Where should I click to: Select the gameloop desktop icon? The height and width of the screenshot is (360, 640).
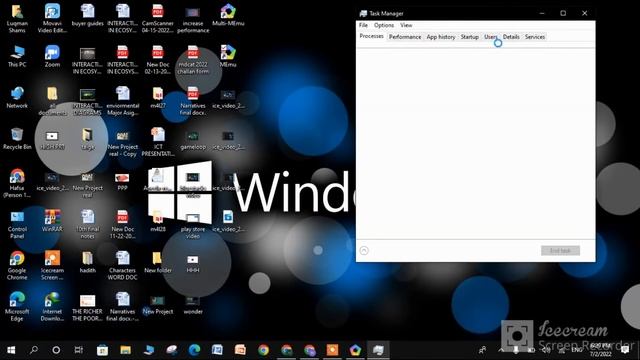coord(193,140)
